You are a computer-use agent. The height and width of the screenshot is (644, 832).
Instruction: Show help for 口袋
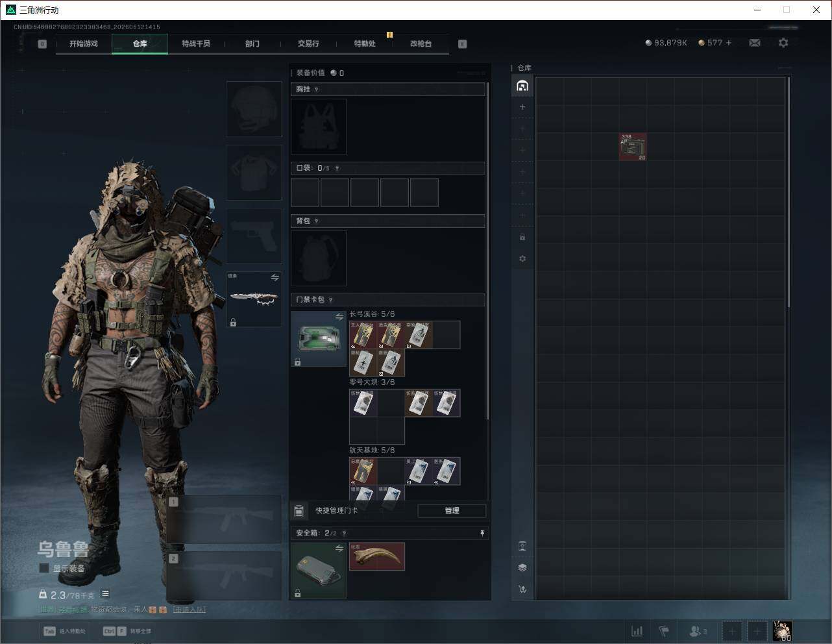[x=337, y=168]
